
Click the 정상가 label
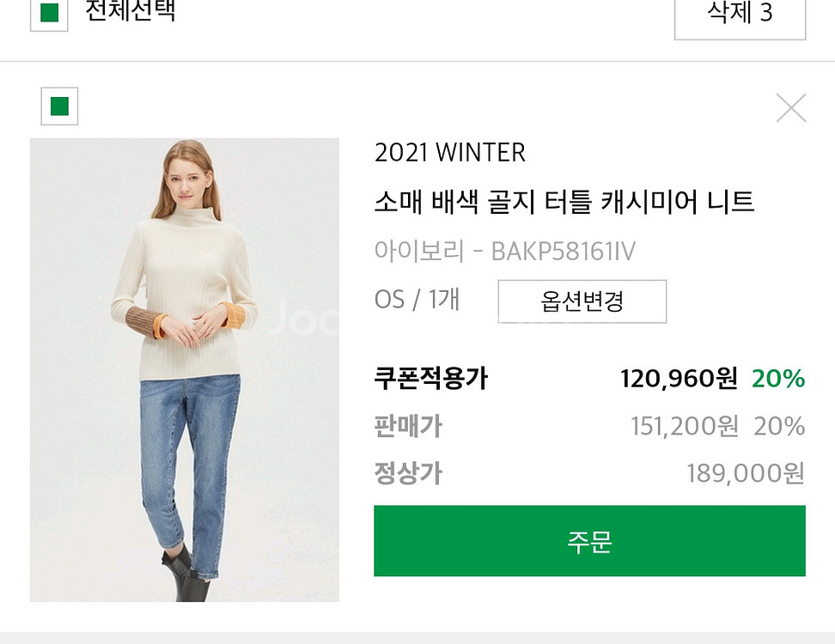(x=408, y=473)
